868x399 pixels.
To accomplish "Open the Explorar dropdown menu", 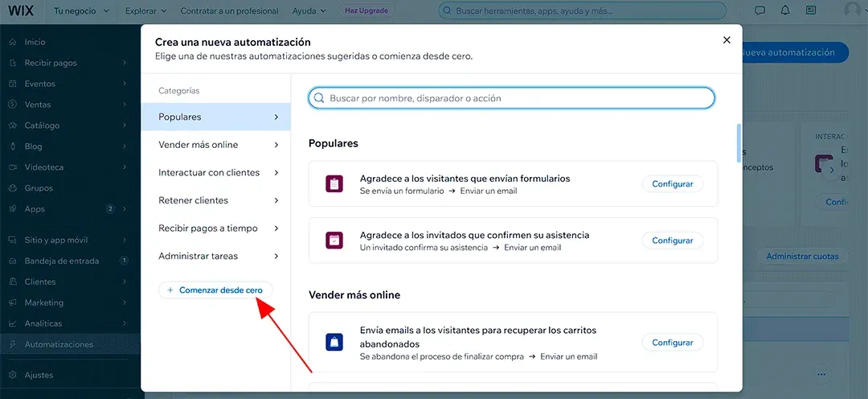I will 146,11.
